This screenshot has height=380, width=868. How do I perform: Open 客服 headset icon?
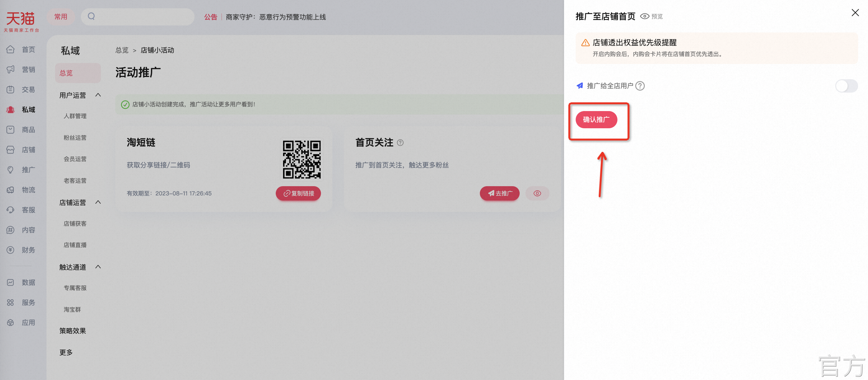point(11,210)
